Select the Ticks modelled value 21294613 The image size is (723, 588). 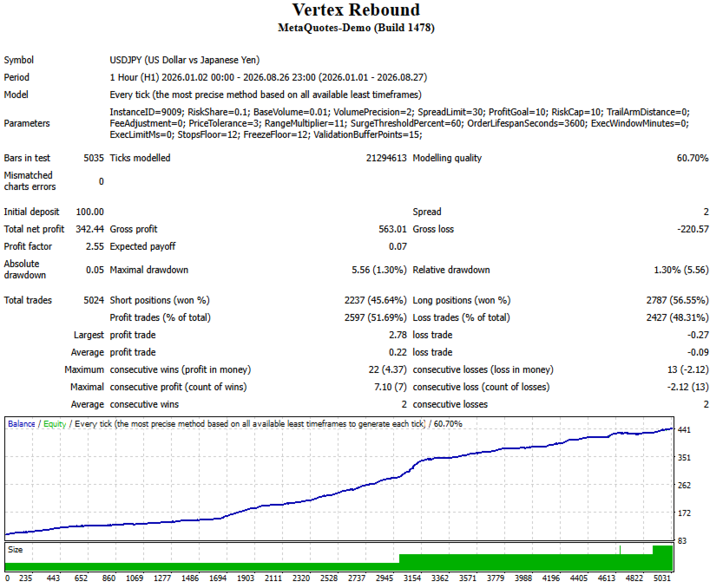[x=386, y=158]
